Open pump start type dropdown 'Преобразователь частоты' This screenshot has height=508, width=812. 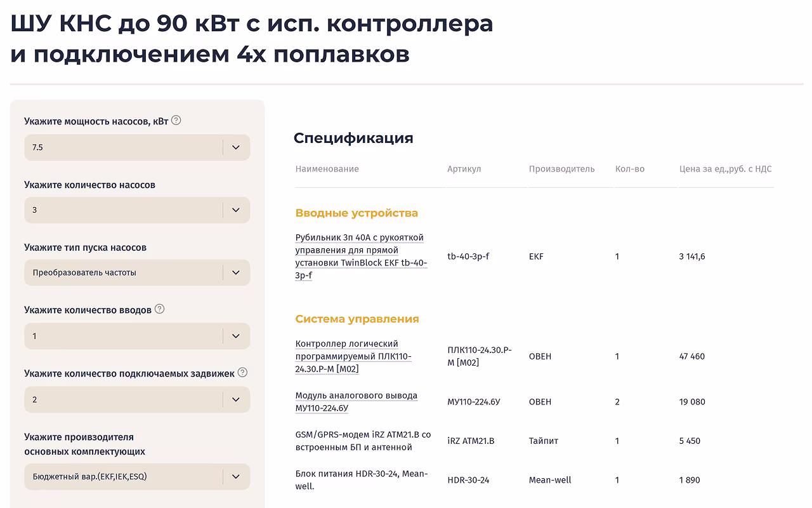[x=137, y=273]
